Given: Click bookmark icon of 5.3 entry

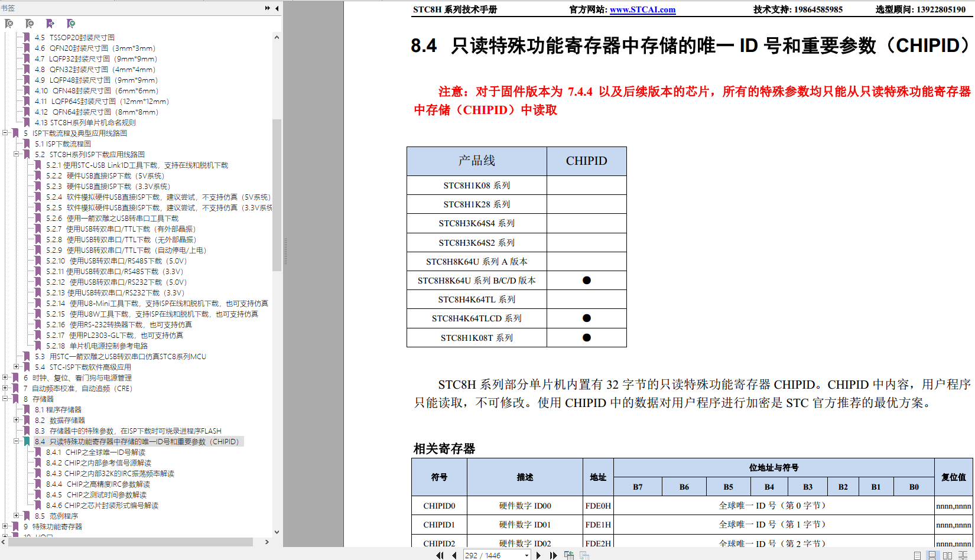Looking at the screenshot, I should (x=27, y=357).
